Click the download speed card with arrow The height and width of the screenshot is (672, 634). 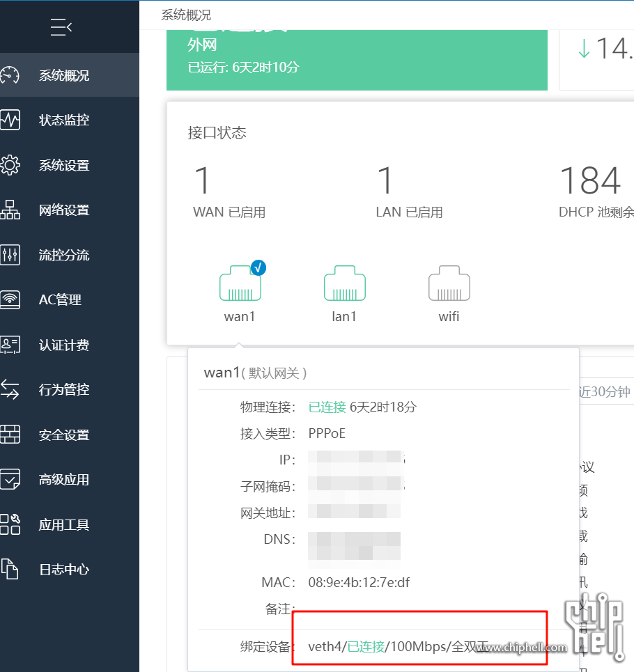click(x=596, y=60)
